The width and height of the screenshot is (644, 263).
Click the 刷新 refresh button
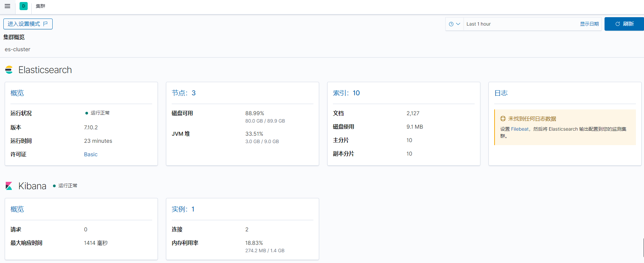click(x=624, y=24)
